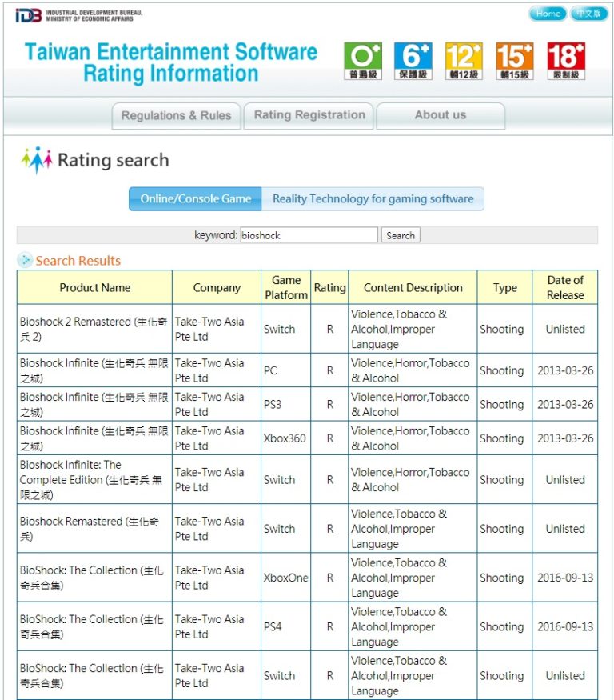Click the 2013-03-26 date in the PC row

(x=565, y=370)
